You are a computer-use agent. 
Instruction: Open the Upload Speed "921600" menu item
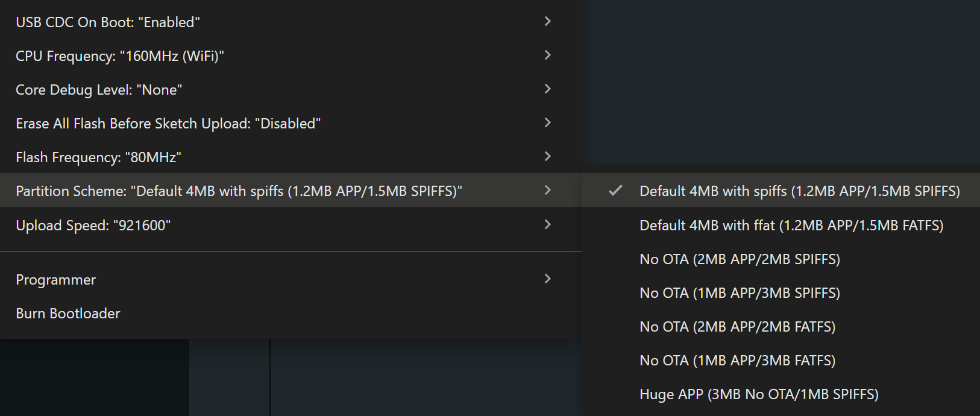tap(93, 225)
